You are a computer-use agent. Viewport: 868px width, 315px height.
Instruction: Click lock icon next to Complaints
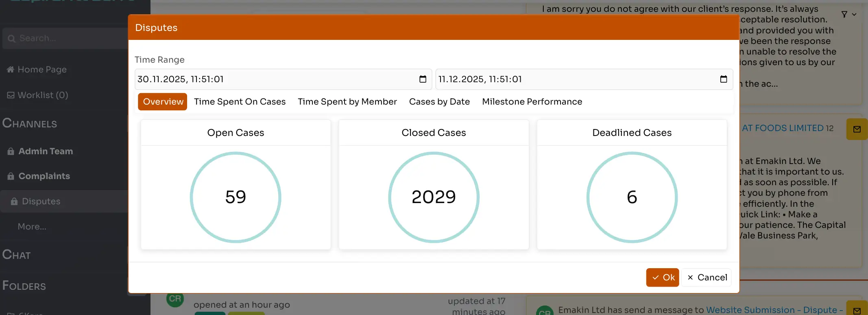11,176
